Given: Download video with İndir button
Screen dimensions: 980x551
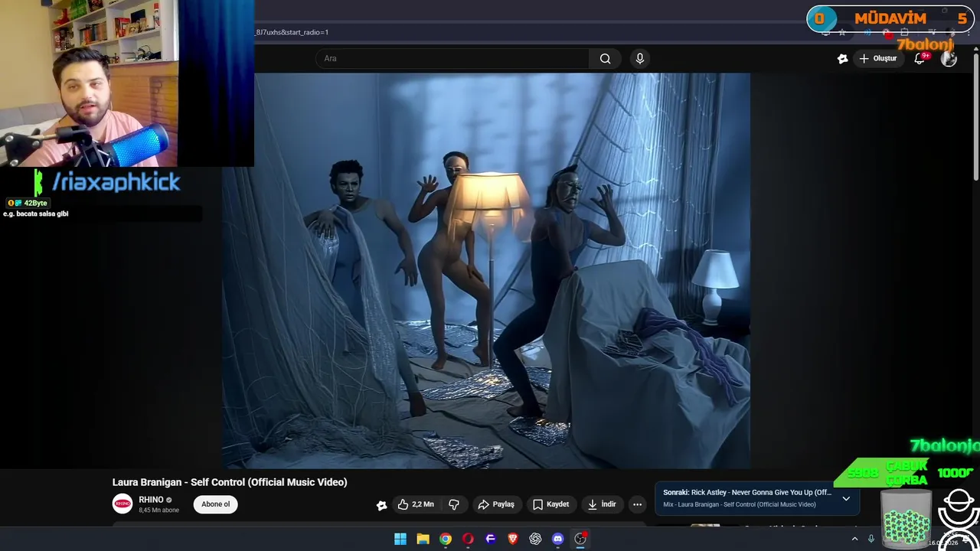Looking at the screenshot, I should pyautogui.click(x=601, y=504).
